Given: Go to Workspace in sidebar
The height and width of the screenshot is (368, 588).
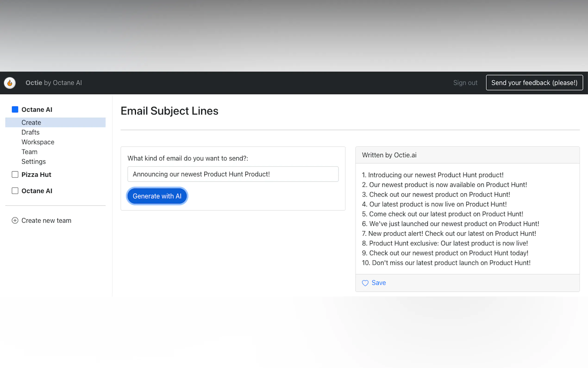Looking at the screenshot, I should point(38,142).
